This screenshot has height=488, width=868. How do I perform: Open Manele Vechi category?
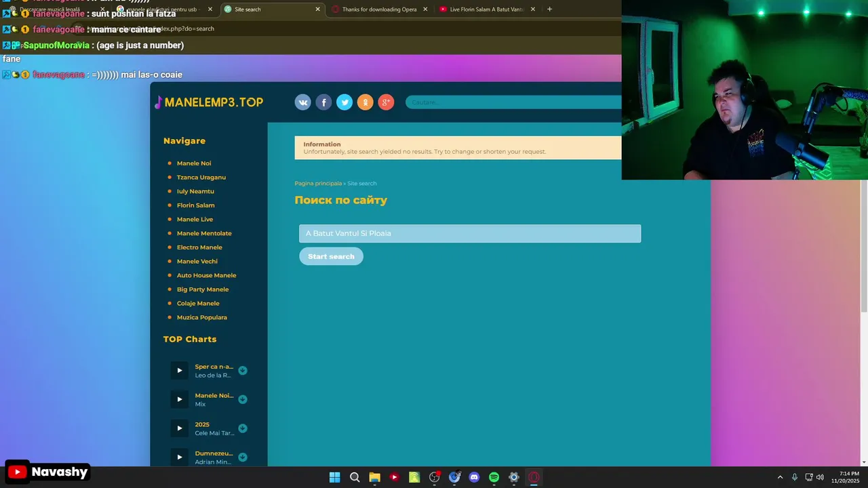point(197,262)
